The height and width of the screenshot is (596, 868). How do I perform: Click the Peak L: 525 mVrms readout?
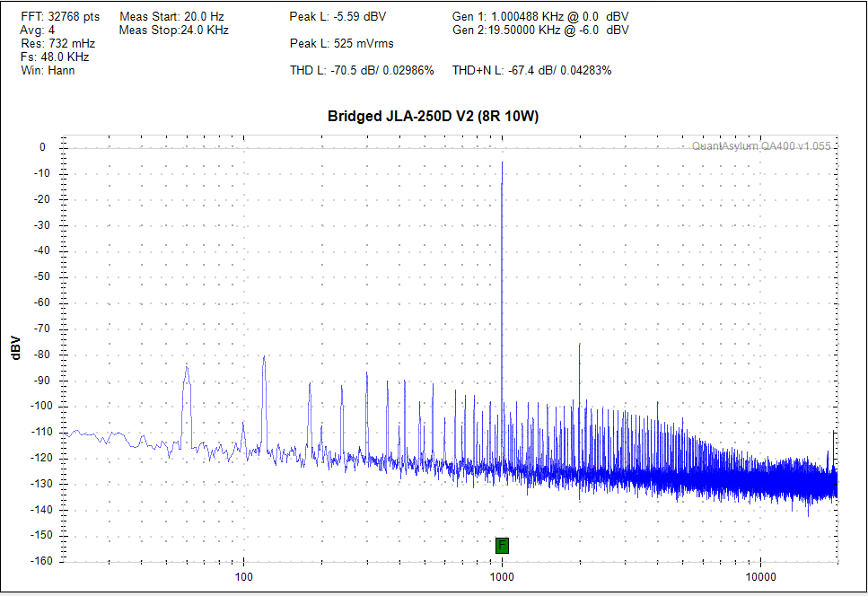point(342,43)
